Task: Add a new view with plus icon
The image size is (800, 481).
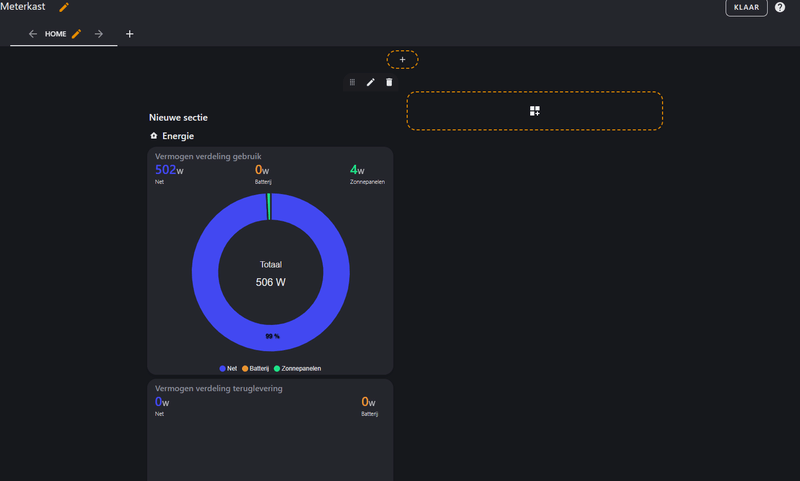Action: [x=130, y=34]
